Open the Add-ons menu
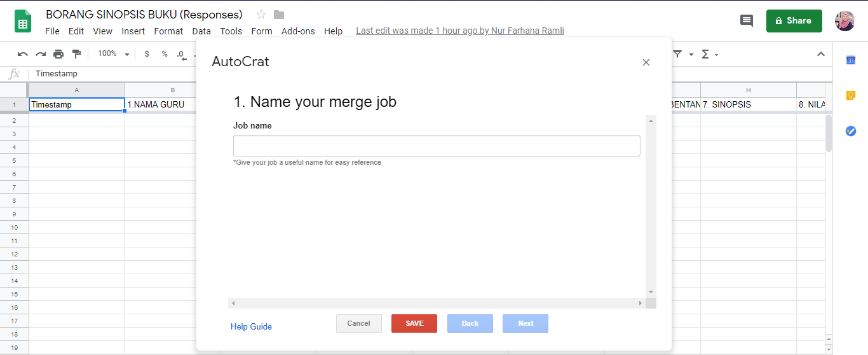The width and height of the screenshot is (868, 355). [x=298, y=31]
